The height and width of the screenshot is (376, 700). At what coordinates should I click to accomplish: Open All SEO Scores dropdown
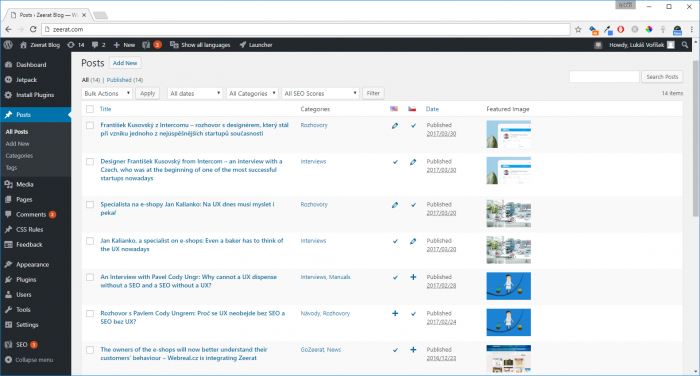click(x=320, y=93)
